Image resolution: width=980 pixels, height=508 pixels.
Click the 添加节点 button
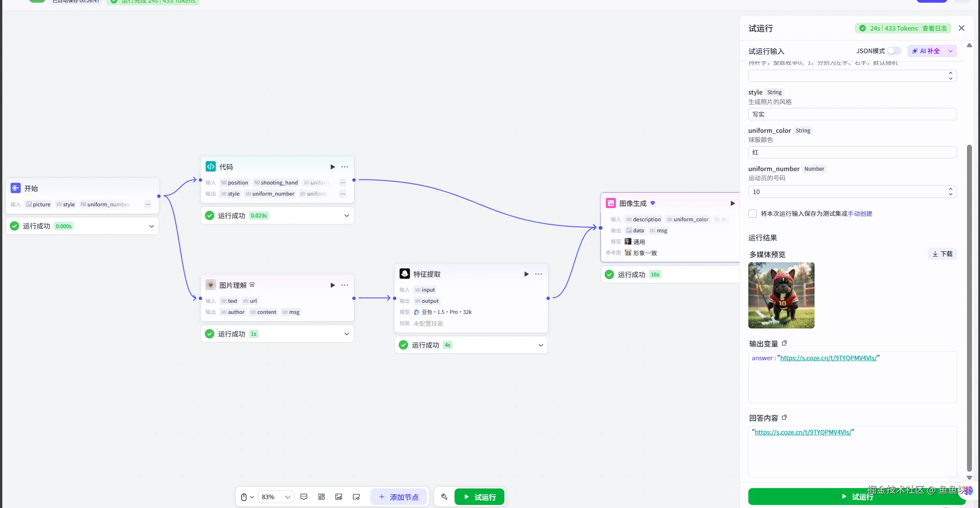pos(399,497)
